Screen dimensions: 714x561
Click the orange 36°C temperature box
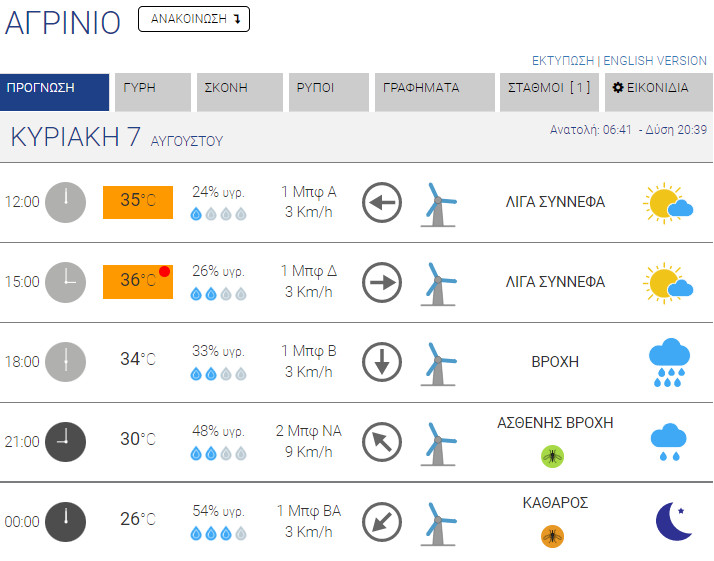coord(138,281)
